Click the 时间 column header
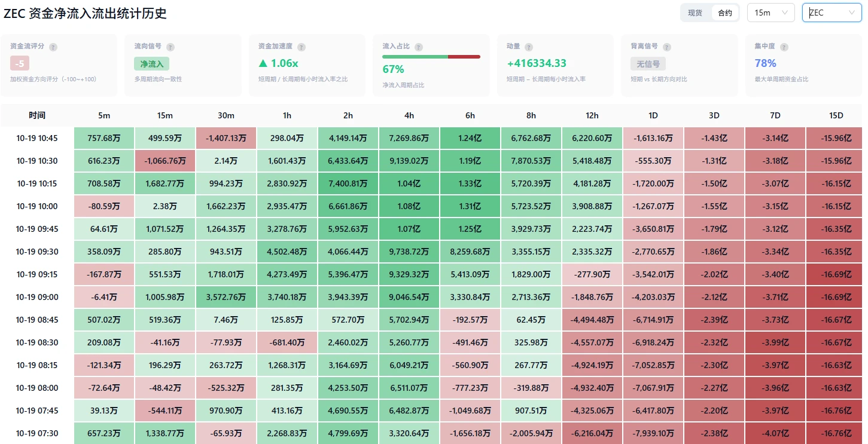 pos(37,115)
